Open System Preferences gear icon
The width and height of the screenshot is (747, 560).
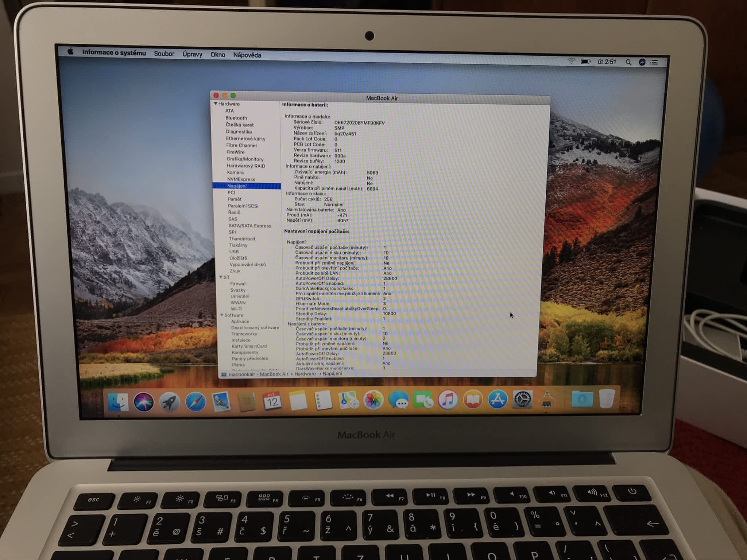click(x=523, y=400)
